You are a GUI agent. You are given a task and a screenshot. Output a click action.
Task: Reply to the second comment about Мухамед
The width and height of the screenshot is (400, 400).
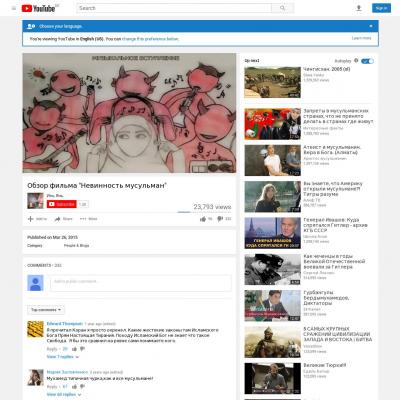(52, 387)
